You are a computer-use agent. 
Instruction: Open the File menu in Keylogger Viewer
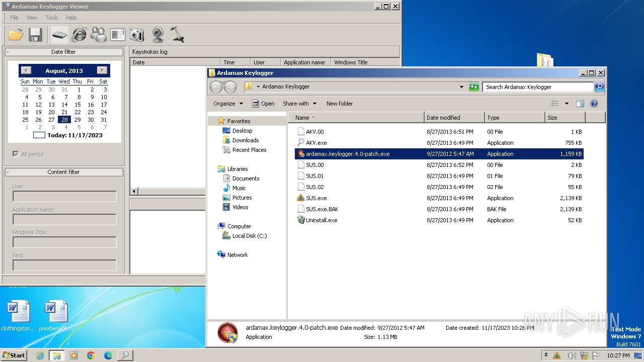pos(14,18)
